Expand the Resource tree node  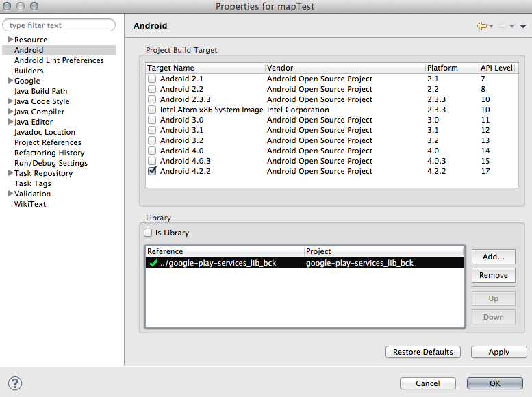point(10,40)
